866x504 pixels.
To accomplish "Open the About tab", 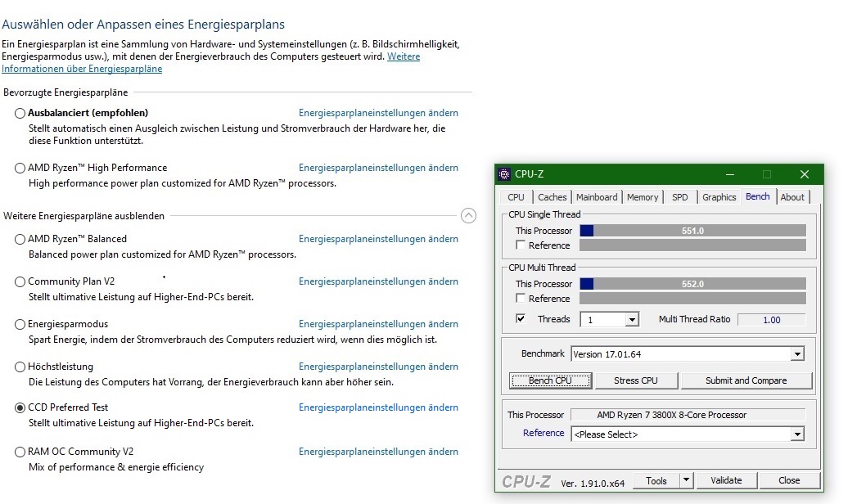I will (792, 197).
